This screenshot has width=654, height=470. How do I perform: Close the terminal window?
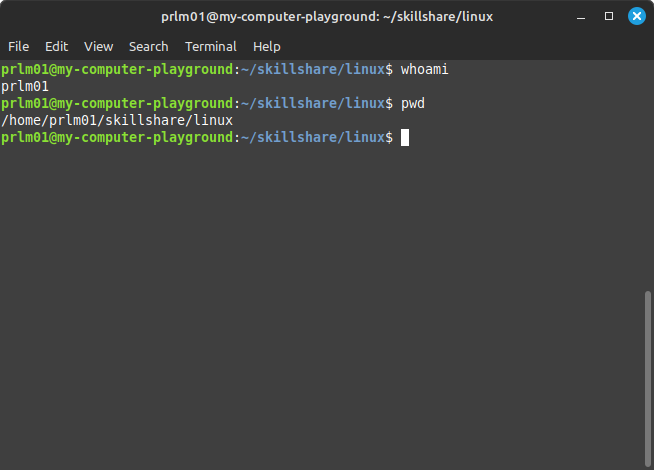point(636,16)
